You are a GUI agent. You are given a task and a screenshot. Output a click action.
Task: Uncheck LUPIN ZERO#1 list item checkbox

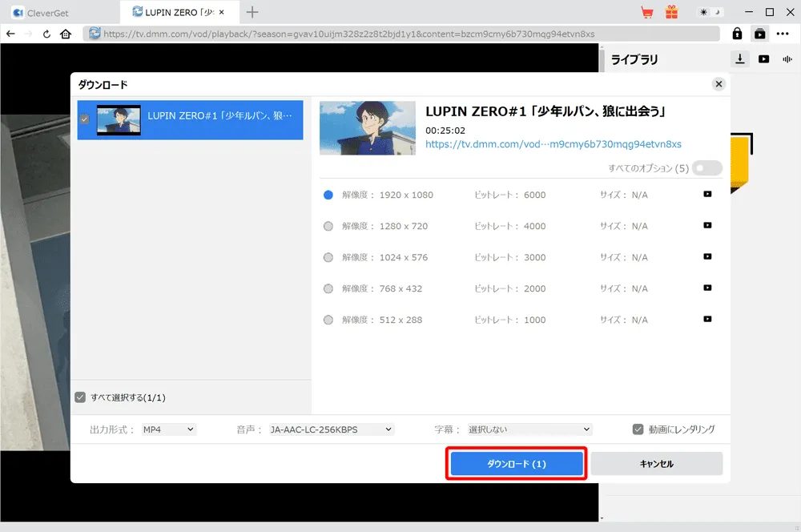tap(85, 119)
